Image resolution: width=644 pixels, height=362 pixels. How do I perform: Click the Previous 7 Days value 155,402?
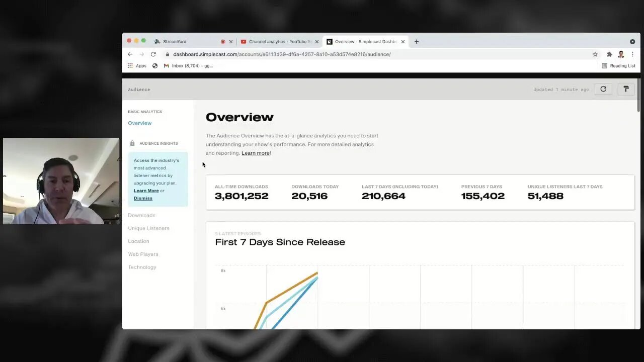point(482,196)
